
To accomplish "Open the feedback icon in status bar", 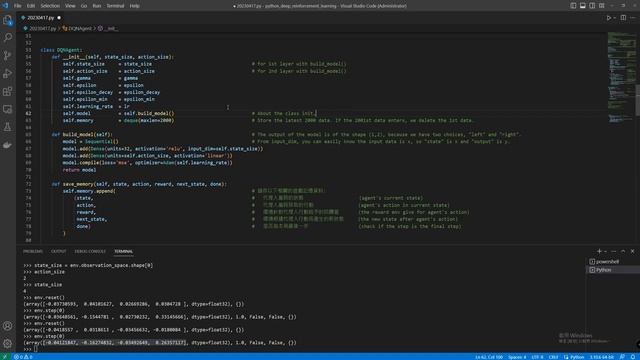I will 622,357.
